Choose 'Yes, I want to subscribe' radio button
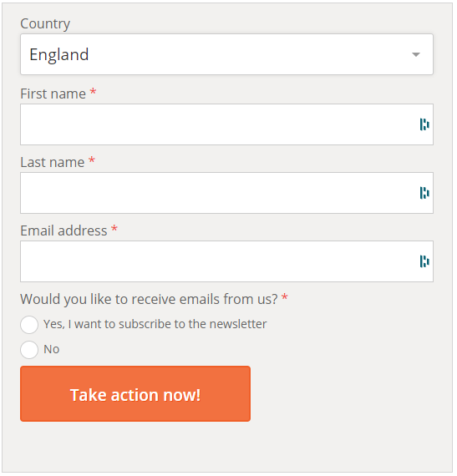This screenshot has width=457, height=476. (x=29, y=325)
